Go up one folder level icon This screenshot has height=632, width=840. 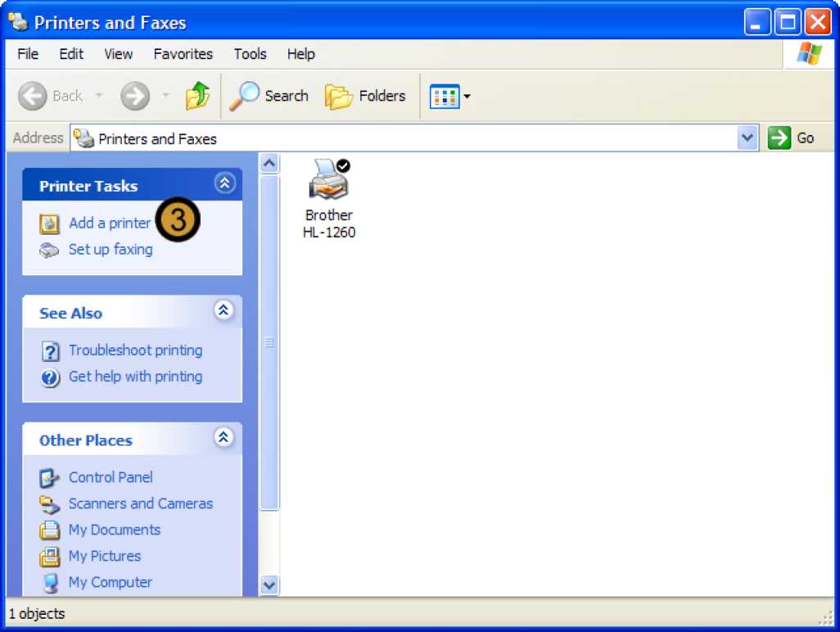point(197,96)
